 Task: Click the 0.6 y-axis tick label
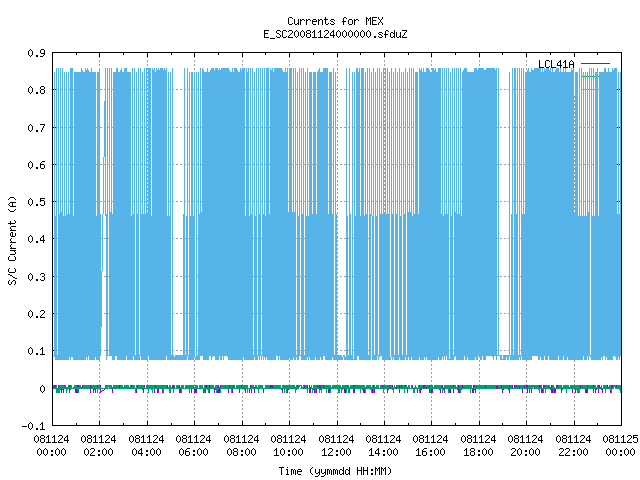tap(36, 165)
